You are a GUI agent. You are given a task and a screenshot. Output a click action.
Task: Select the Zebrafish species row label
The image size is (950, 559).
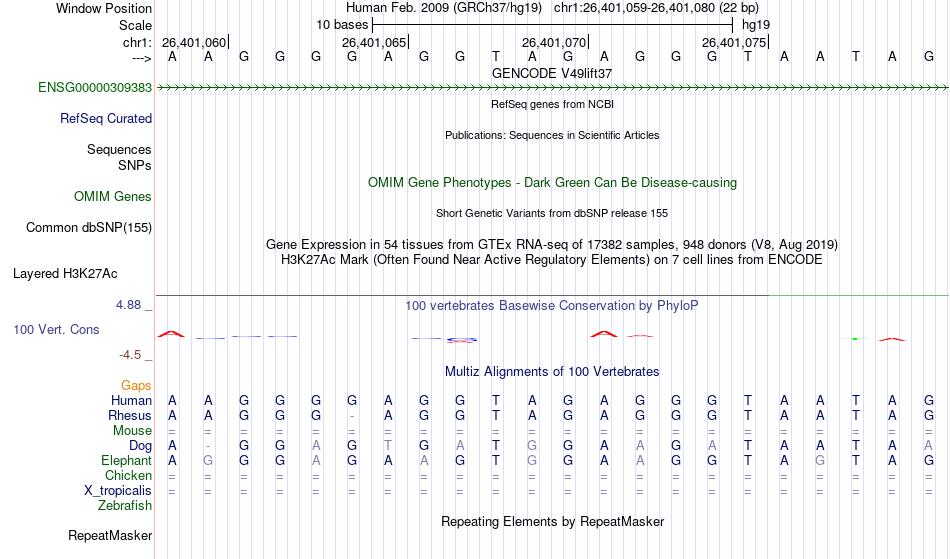125,506
